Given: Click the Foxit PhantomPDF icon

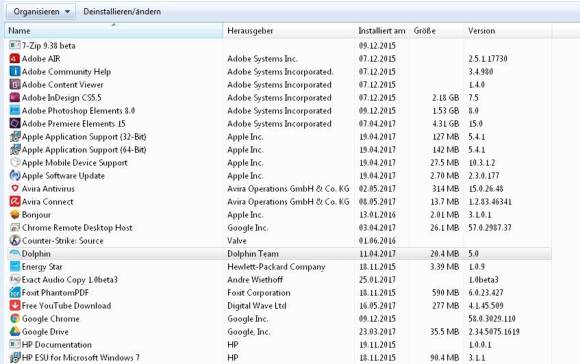Looking at the screenshot, I should click(15, 293).
